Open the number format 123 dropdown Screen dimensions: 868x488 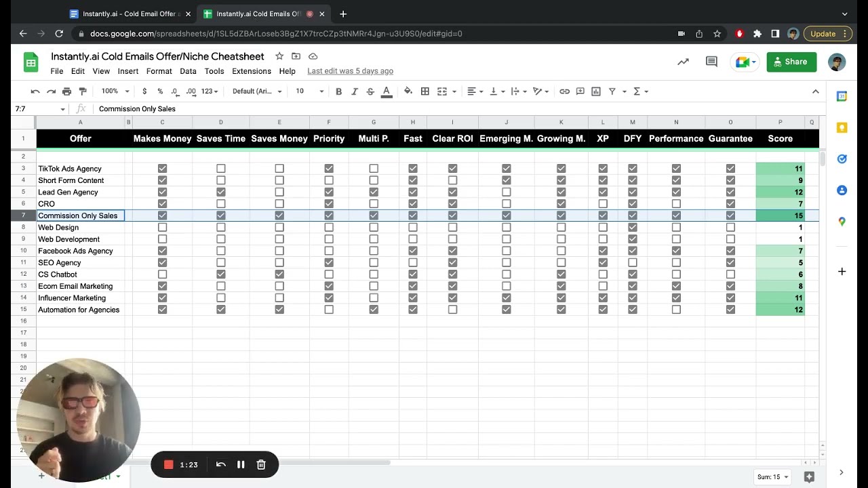(210, 91)
